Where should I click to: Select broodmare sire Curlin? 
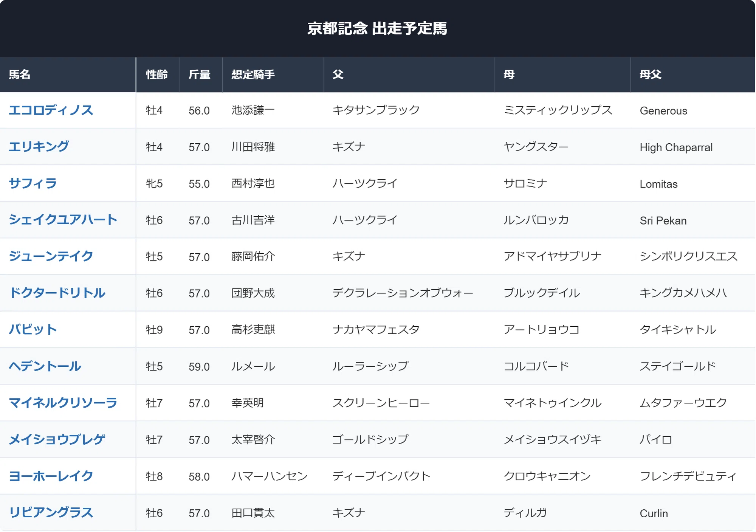pyautogui.click(x=654, y=513)
